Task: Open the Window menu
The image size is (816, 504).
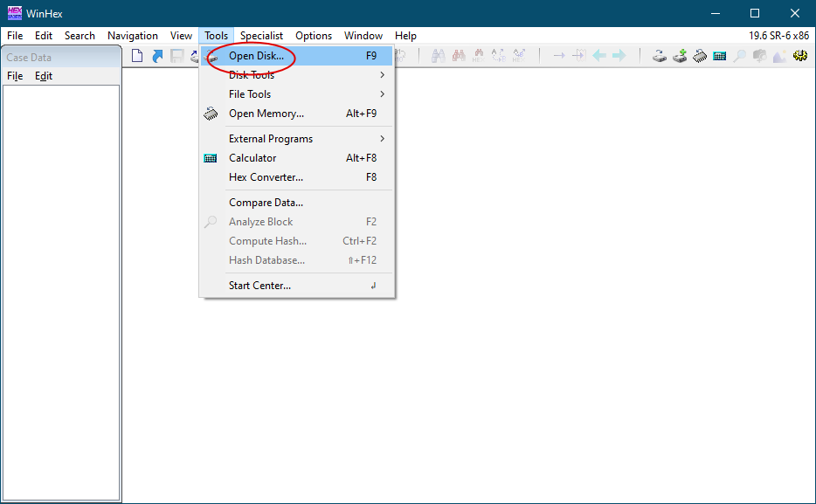Action: click(x=363, y=36)
